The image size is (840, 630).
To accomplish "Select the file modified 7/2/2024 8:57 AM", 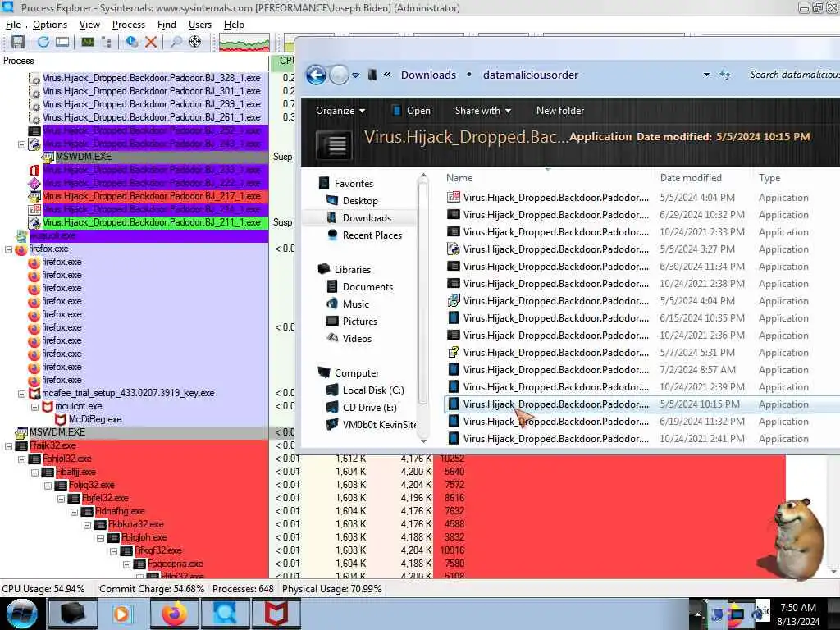I will (641, 370).
